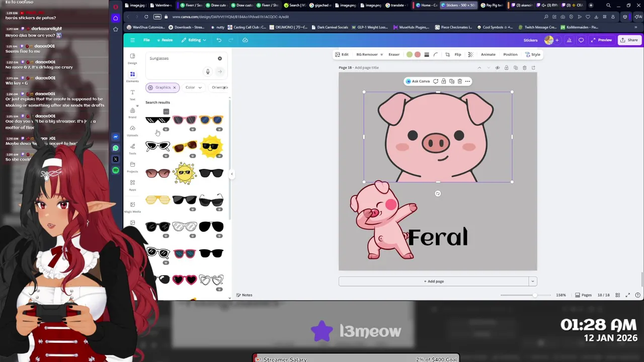Open the Text sidebar panel
Viewport: 644px width, 362px height.
coord(132,95)
